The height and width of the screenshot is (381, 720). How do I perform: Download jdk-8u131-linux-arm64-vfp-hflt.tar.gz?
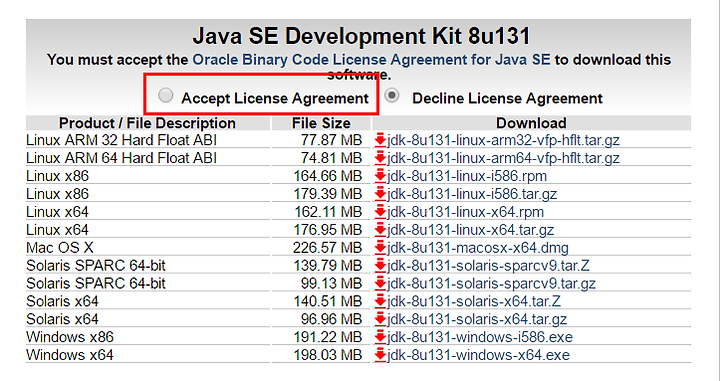click(503, 158)
